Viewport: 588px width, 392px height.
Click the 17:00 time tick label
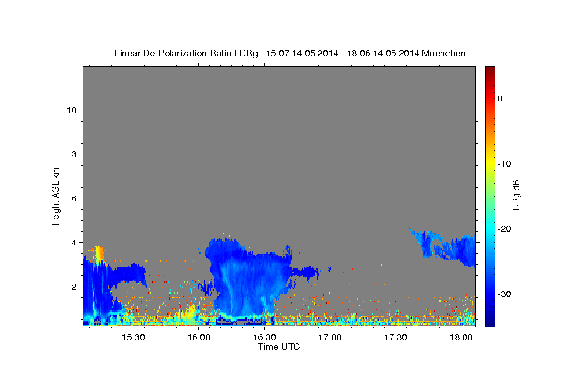(330, 338)
